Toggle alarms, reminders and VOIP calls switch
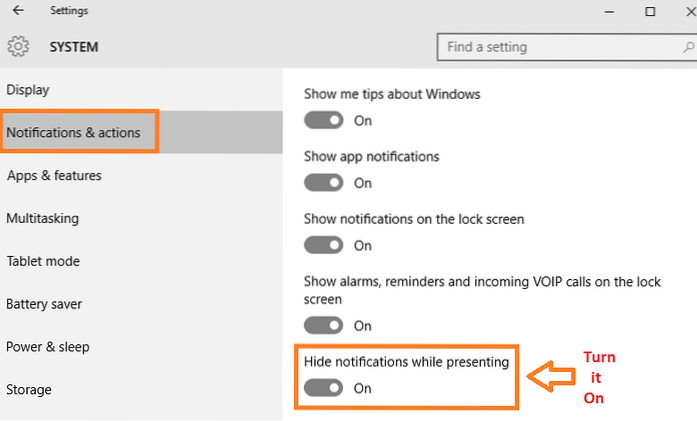Image resolution: width=697 pixels, height=421 pixels. [324, 325]
